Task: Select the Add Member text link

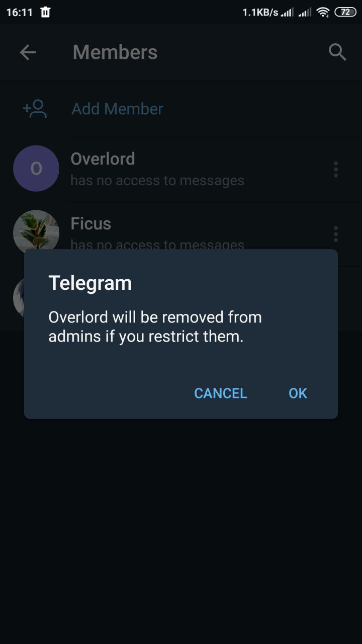Action: pos(118,109)
